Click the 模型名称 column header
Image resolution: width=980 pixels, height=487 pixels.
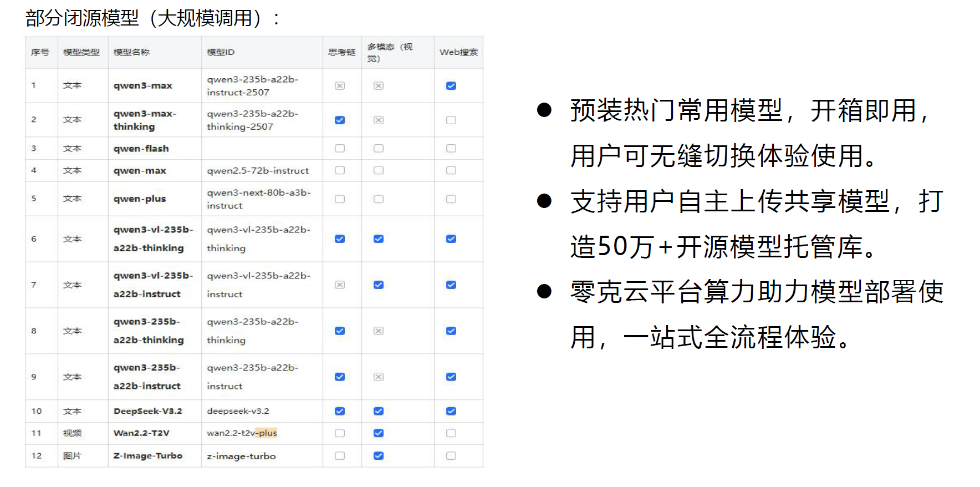click(x=131, y=52)
